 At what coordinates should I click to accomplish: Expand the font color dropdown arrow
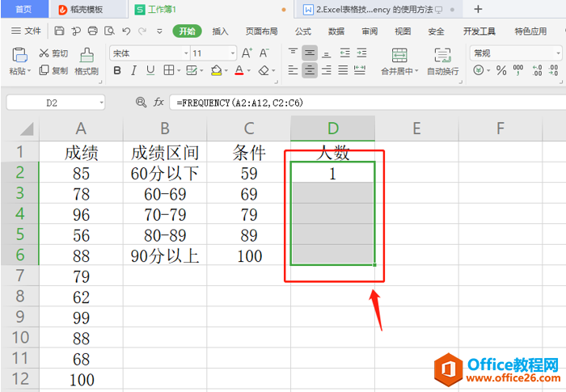pyautogui.click(x=249, y=70)
